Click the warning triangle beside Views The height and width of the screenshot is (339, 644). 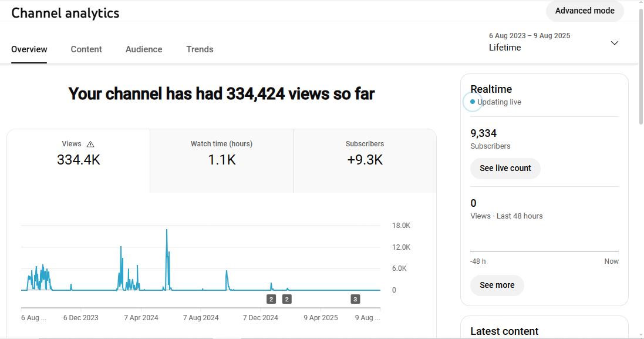point(90,144)
